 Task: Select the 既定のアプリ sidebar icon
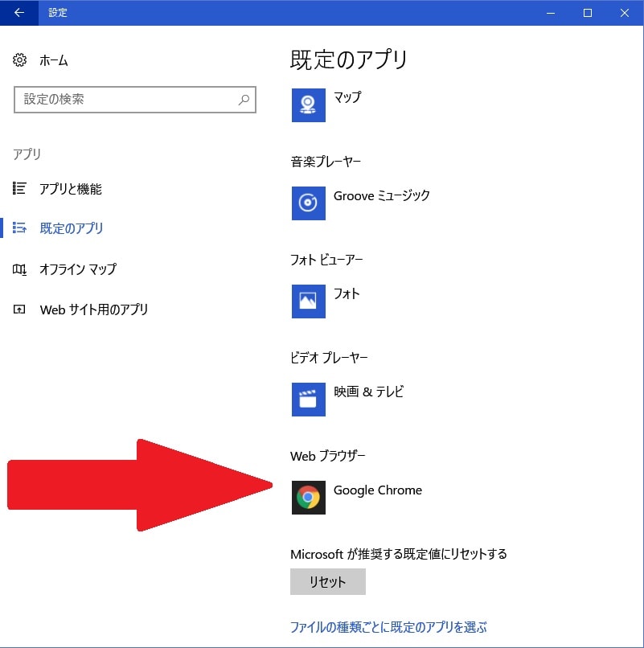click(x=19, y=228)
